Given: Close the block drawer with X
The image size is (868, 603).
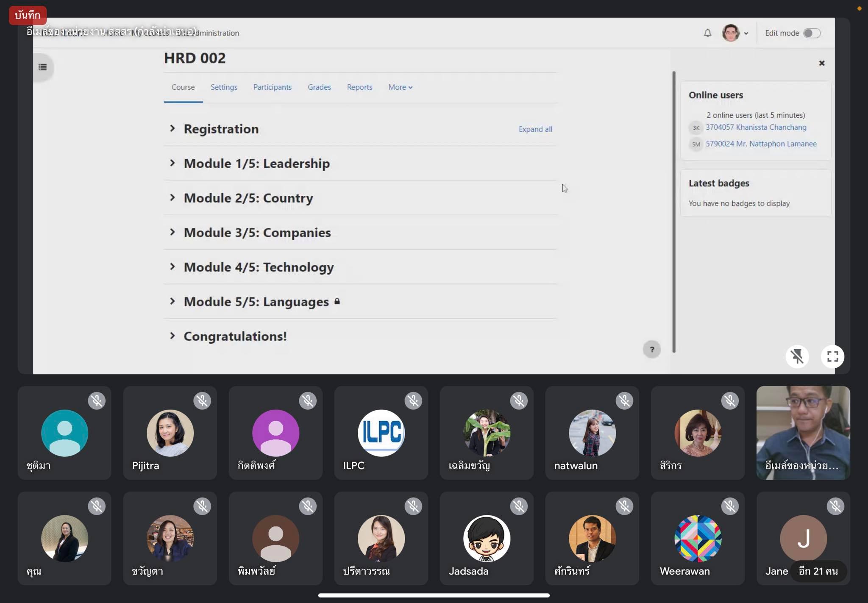Looking at the screenshot, I should tap(821, 63).
